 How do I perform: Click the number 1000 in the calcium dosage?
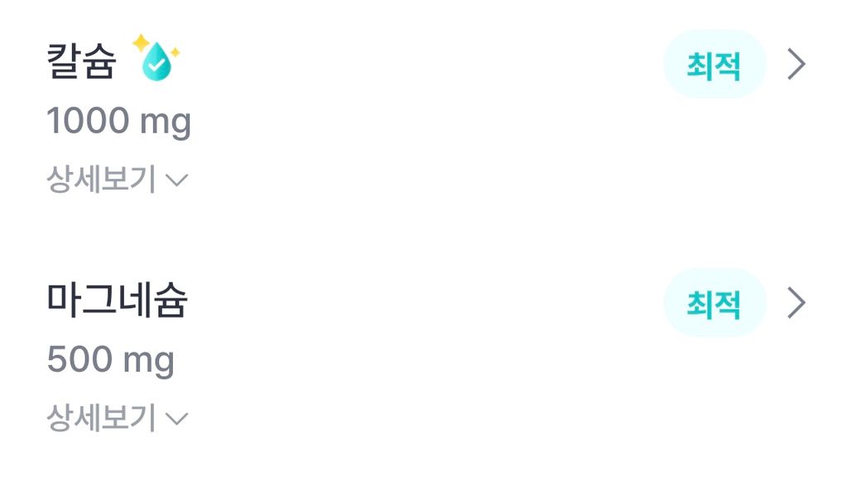click(87, 122)
